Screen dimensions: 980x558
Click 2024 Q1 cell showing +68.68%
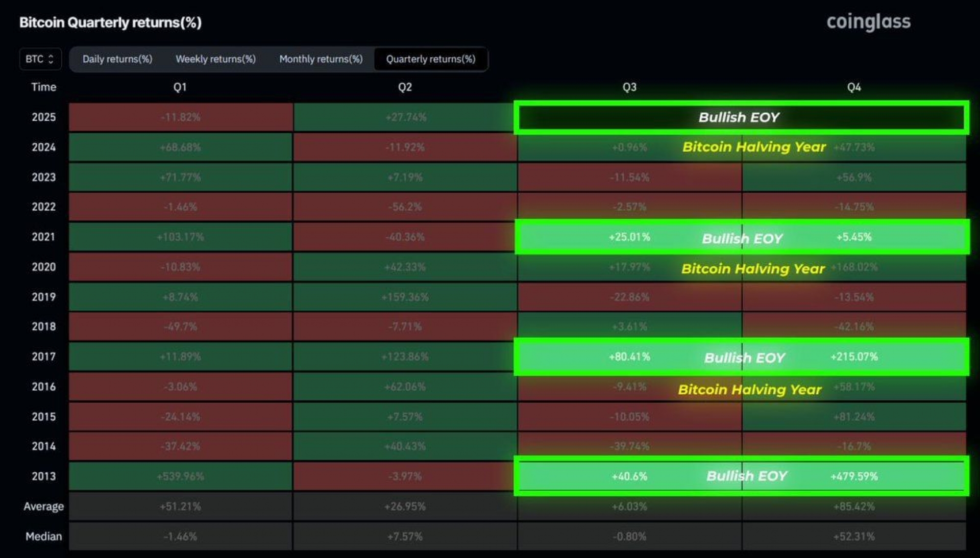[181, 147]
